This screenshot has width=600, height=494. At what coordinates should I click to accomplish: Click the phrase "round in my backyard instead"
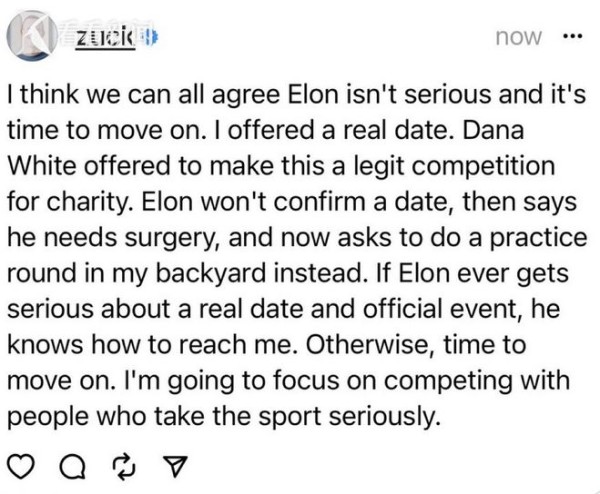click(x=184, y=274)
